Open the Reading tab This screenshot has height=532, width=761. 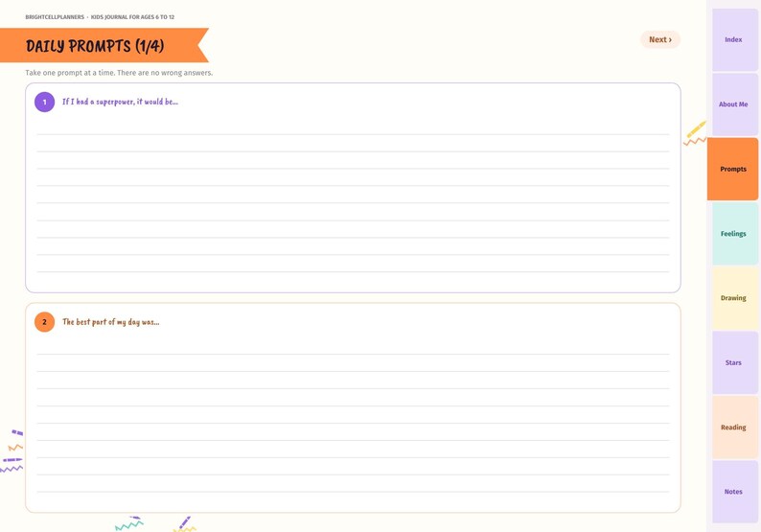coord(735,428)
